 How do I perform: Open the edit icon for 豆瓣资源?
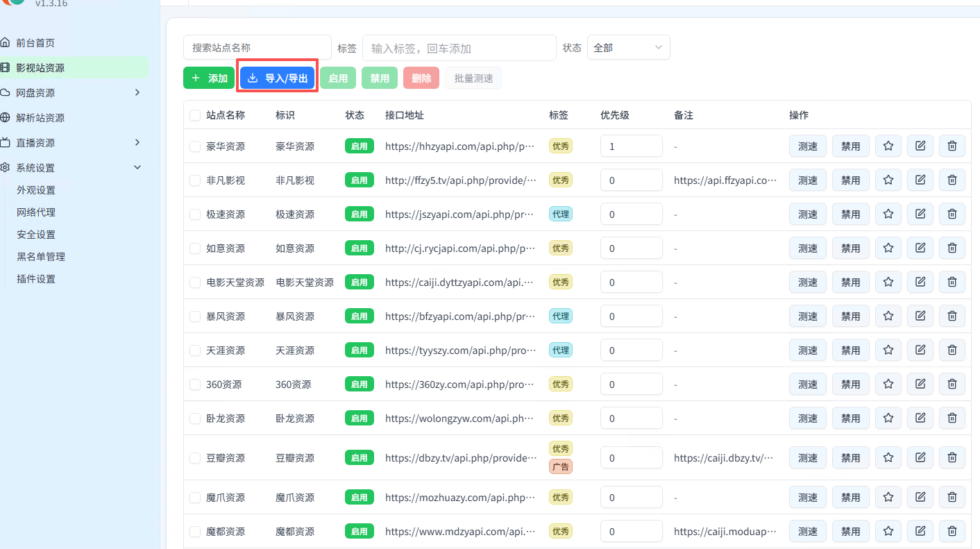click(x=920, y=457)
